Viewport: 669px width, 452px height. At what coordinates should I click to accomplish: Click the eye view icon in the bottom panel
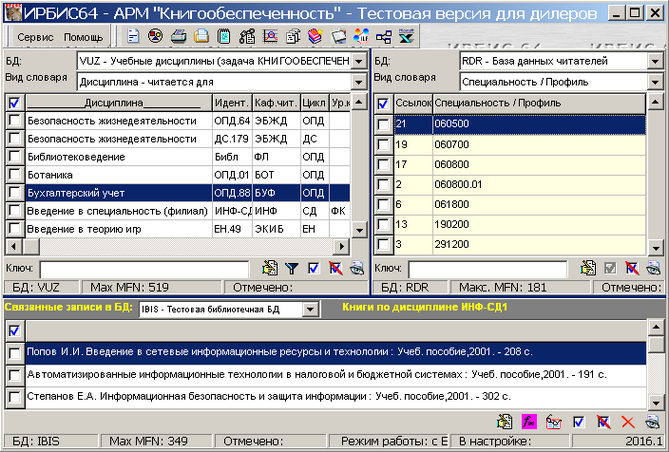(x=652, y=422)
